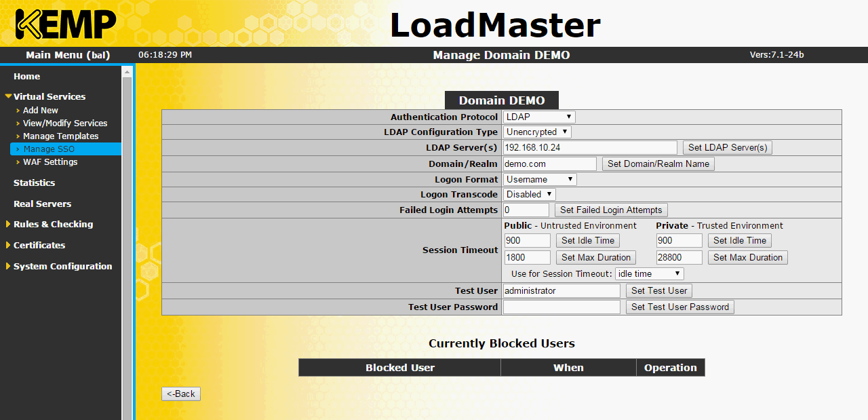868x420 pixels.
Task: Focus the Public max duration field
Action: 528,257
